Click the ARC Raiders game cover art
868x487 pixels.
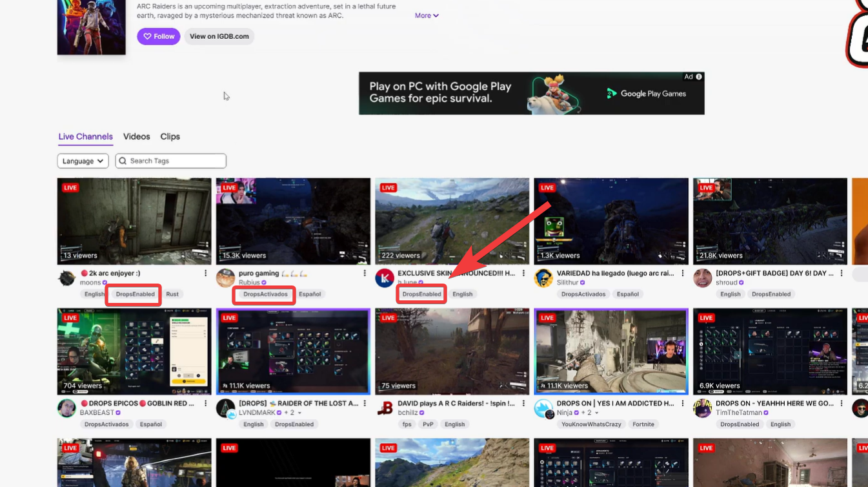click(x=92, y=27)
